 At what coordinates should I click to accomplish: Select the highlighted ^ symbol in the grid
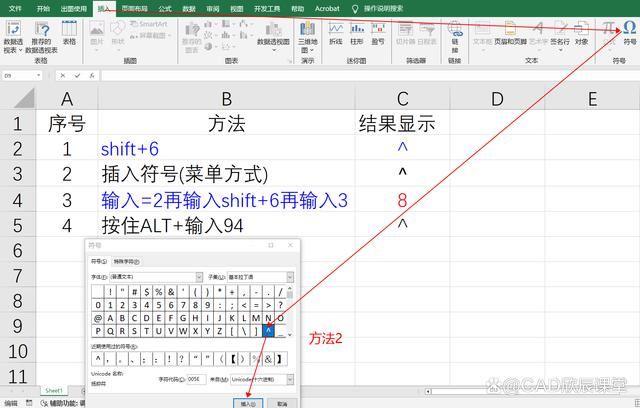268,331
